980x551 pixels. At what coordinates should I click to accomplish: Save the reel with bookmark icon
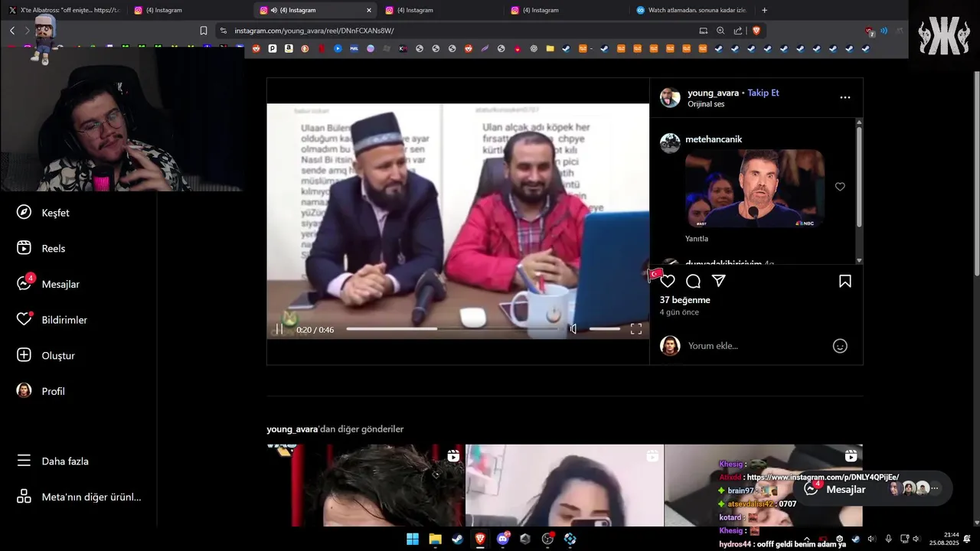[x=845, y=281]
